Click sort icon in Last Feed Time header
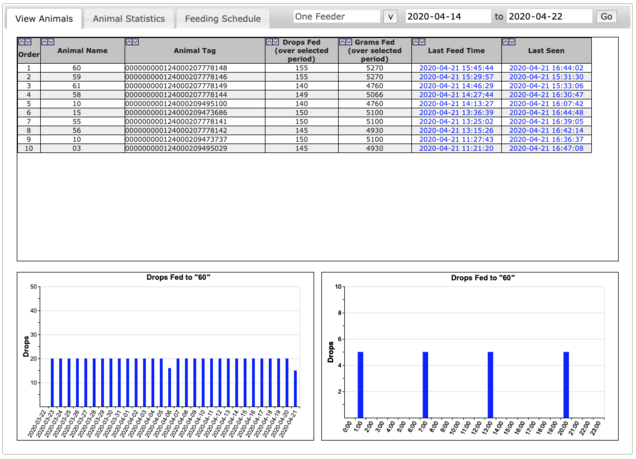 420,42
